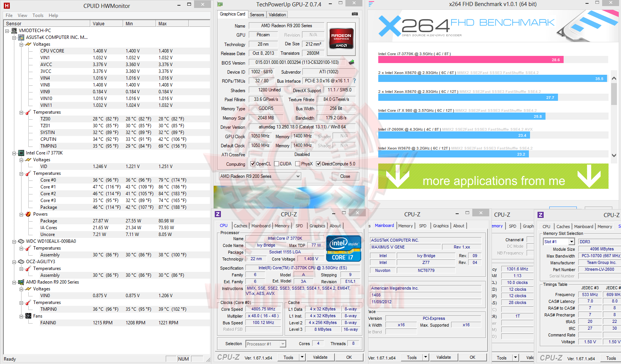Collapse the VMODTECH-PC tree node
This screenshot has height=364, width=621.
point(7,31)
